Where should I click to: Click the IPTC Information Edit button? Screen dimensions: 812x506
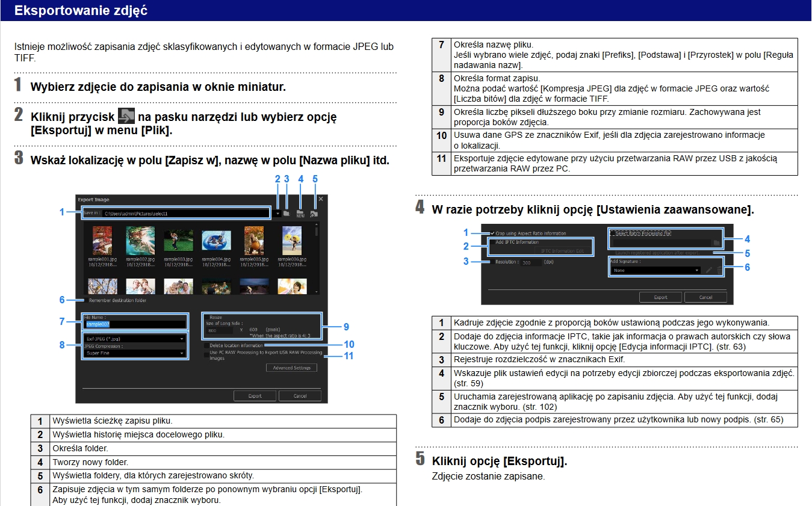[x=563, y=251]
